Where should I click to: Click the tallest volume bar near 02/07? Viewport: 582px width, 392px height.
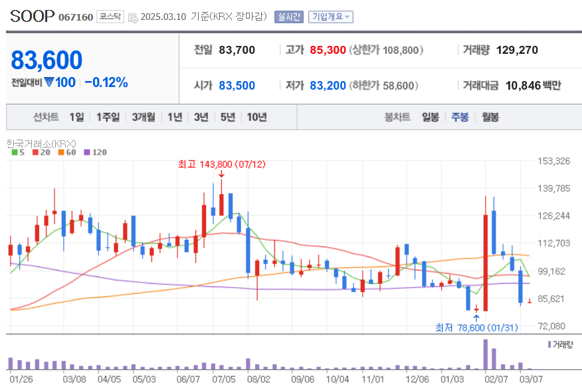pyautogui.click(x=486, y=355)
